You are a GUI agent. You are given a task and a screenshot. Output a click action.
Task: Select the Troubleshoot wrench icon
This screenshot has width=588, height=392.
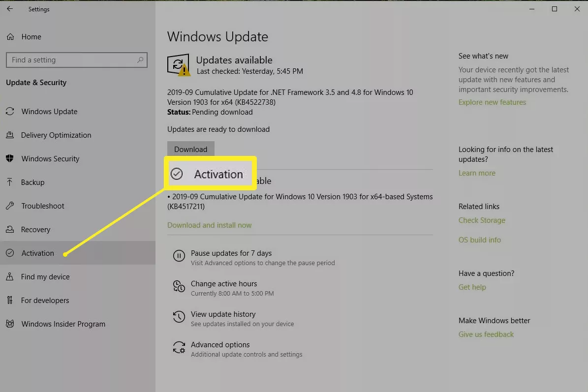pos(10,206)
